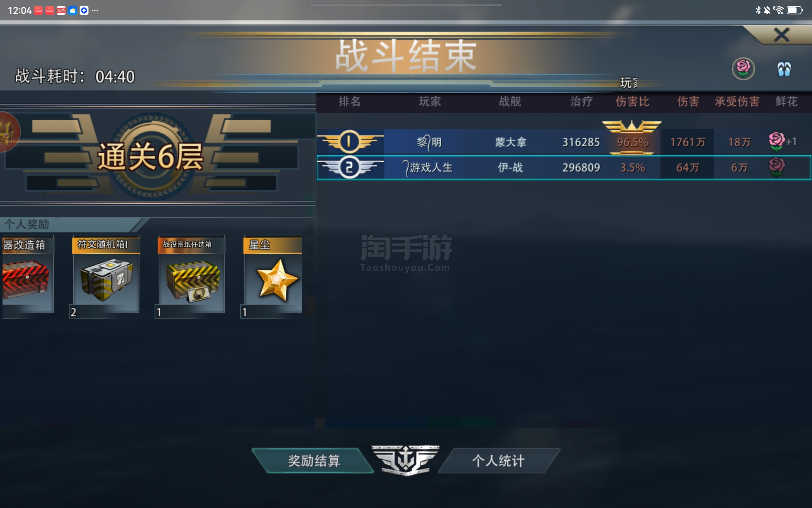This screenshot has height=508, width=812.
Task: Send a rose to player 游戏人生
Action: pyautogui.click(x=776, y=167)
